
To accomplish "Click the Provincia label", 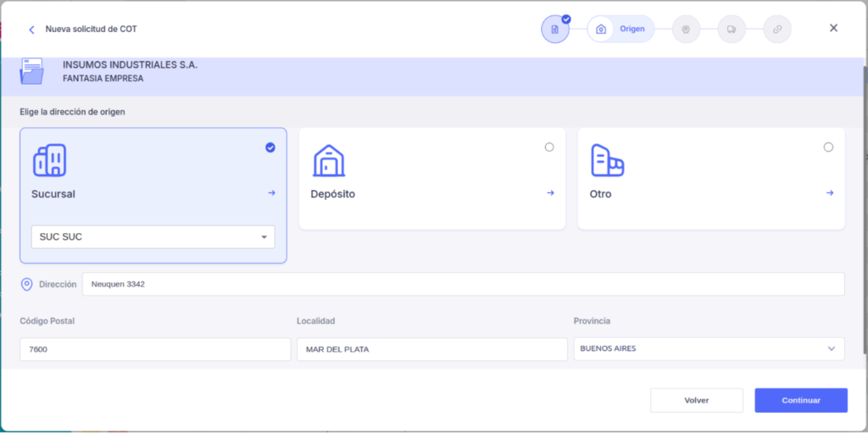I will pyautogui.click(x=592, y=321).
